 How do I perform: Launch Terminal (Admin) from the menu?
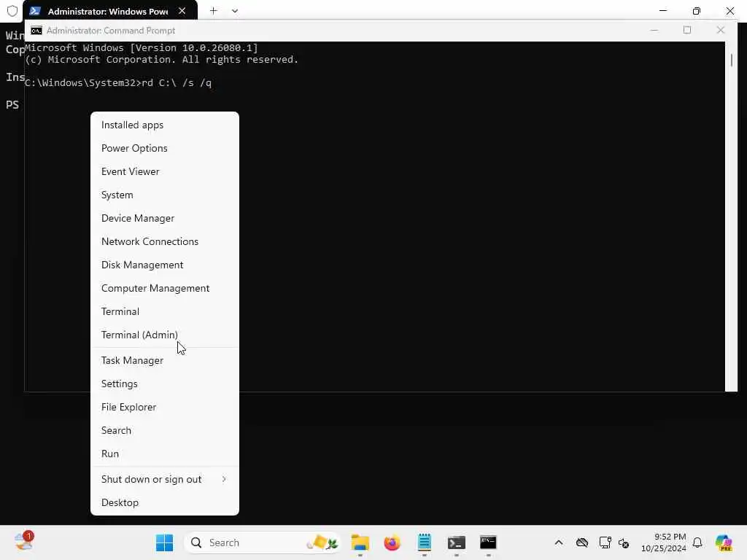[164, 335]
